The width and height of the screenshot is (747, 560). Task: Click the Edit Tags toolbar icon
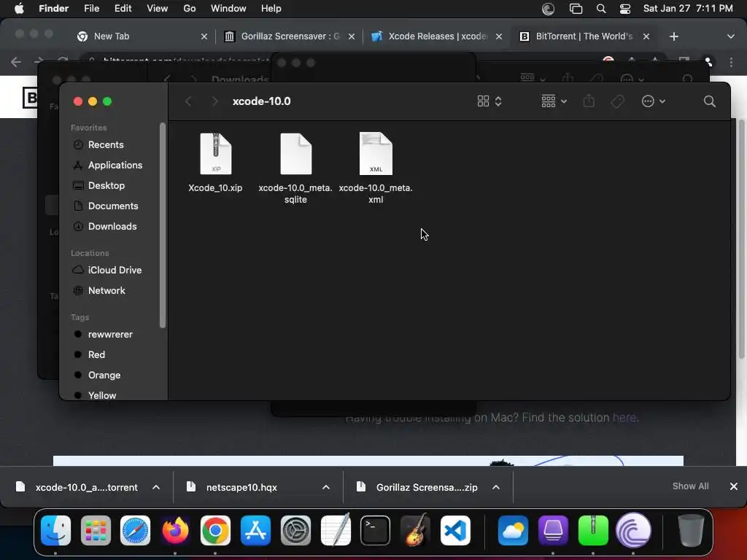[617, 101]
